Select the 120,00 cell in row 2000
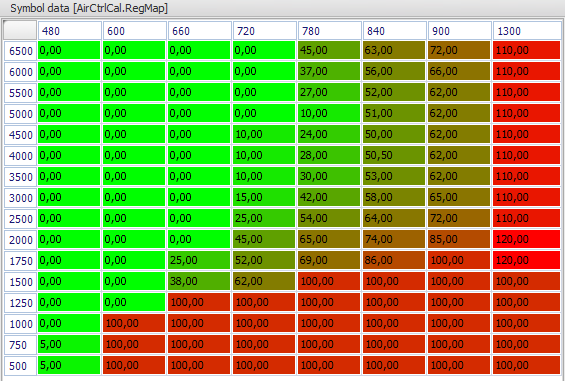565x381 pixels. [x=526, y=239]
